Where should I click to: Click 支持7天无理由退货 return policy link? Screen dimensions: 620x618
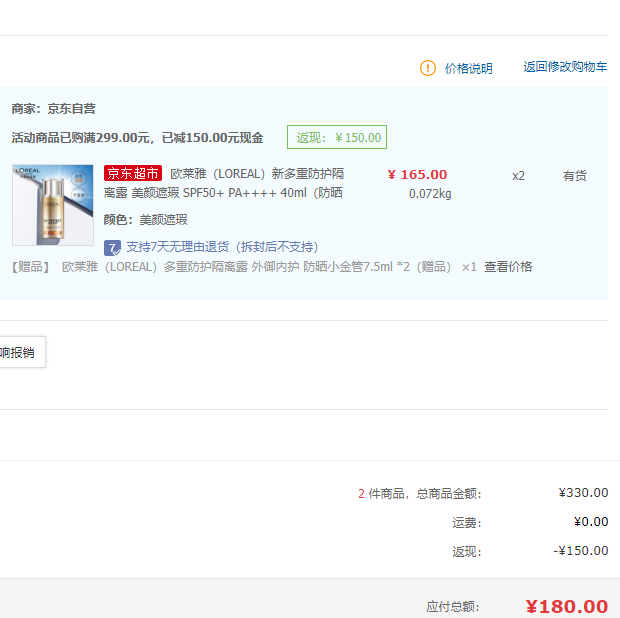(x=222, y=247)
